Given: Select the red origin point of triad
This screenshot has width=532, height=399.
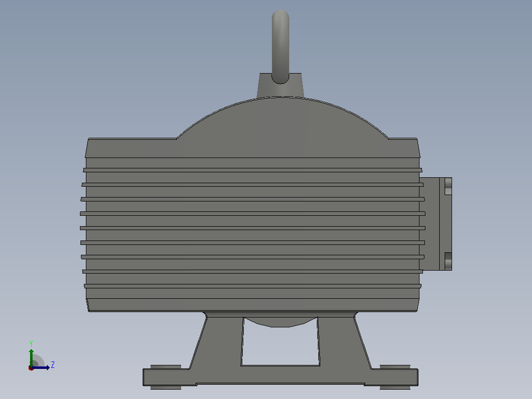Looking at the screenshot, I should [x=31, y=368].
